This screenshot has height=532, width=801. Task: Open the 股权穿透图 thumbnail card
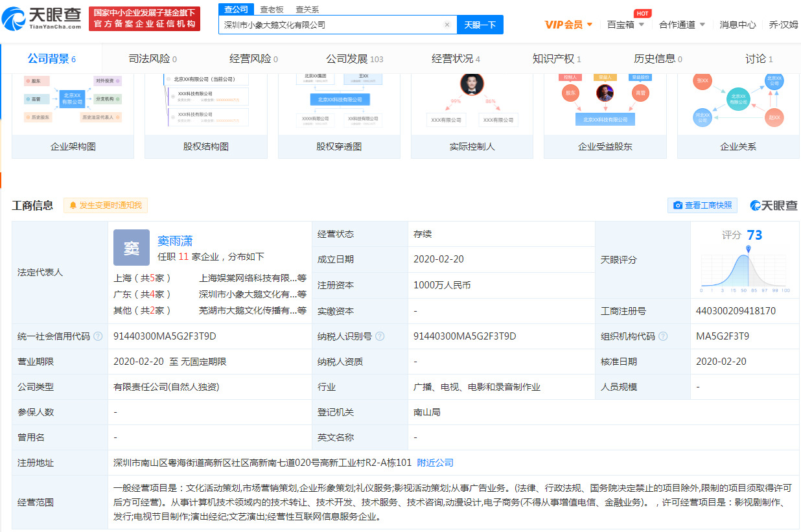[x=339, y=117]
